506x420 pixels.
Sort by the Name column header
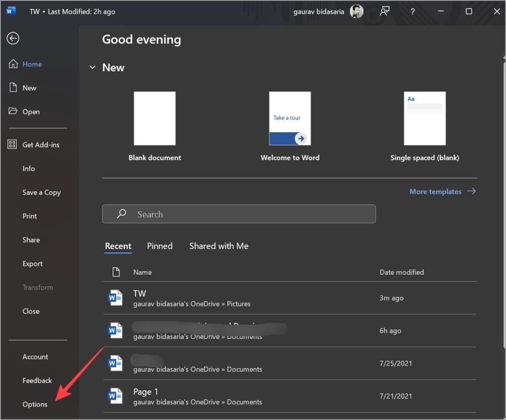click(142, 272)
